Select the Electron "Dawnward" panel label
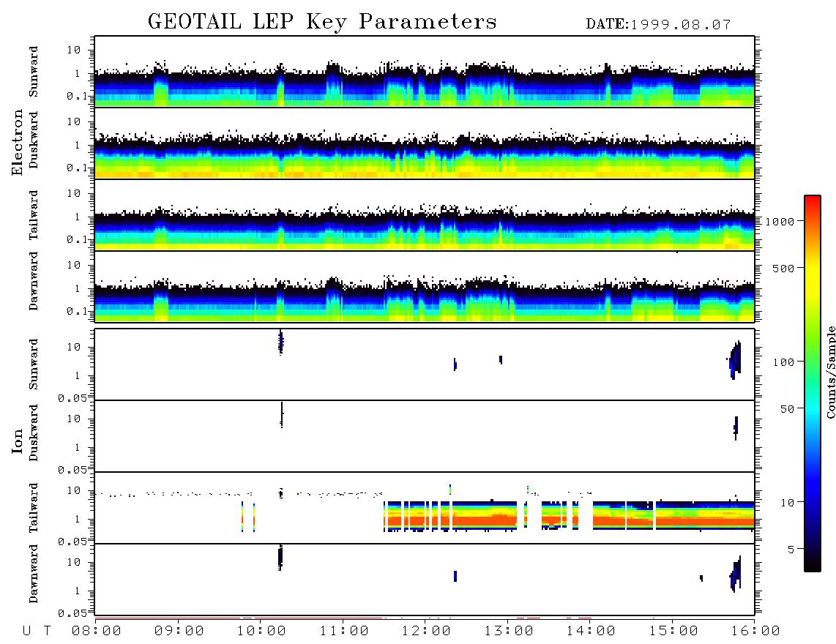 pyautogui.click(x=34, y=281)
